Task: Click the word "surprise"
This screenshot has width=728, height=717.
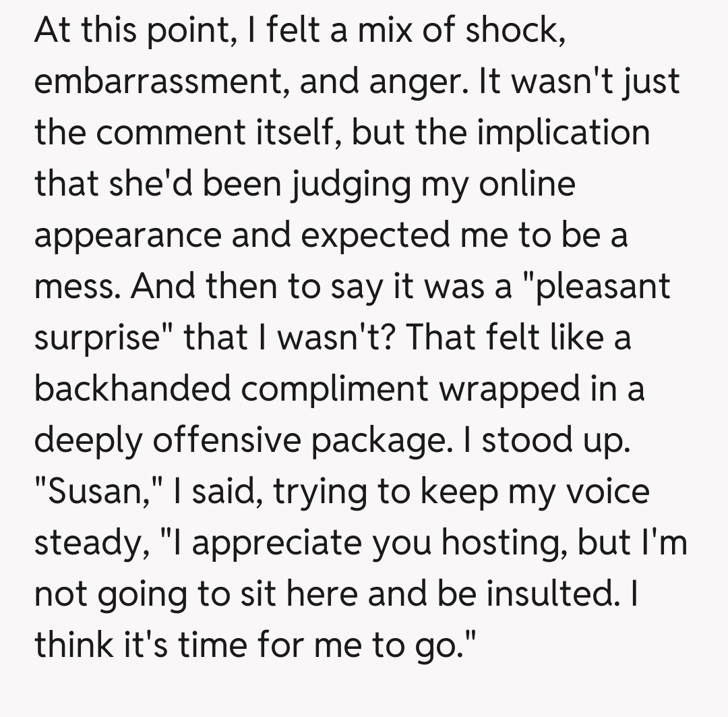Action: [98, 336]
